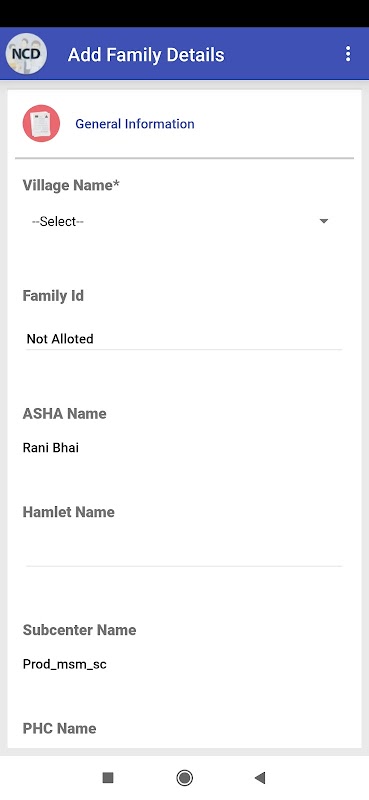The width and height of the screenshot is (369, 800).
Task: Tap the Family Id label
Action: 53,296
